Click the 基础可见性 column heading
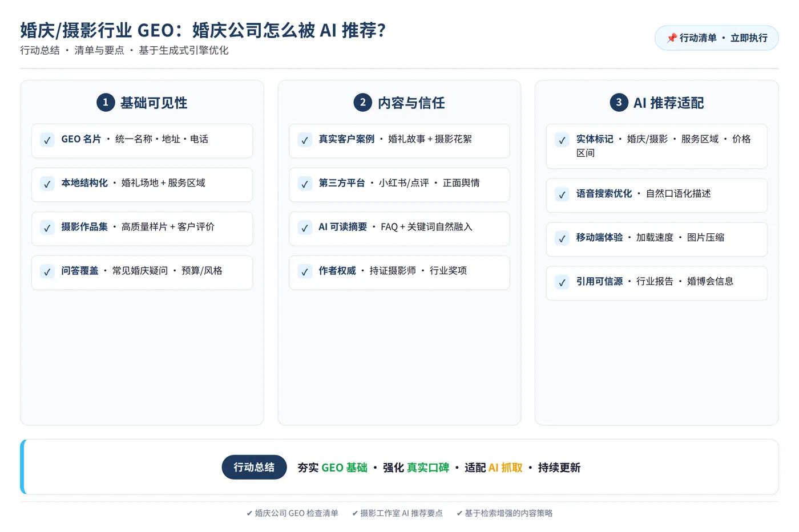The image size is (799, 532). click(x=154, y=103)
